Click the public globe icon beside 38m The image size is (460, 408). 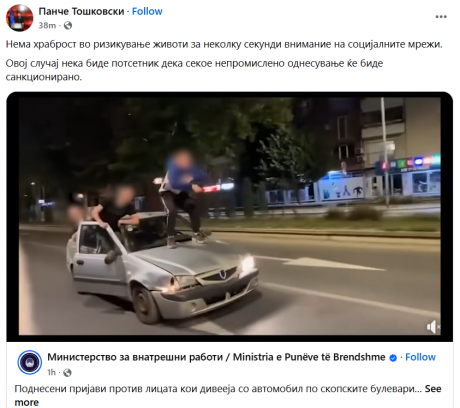(68, 25)
